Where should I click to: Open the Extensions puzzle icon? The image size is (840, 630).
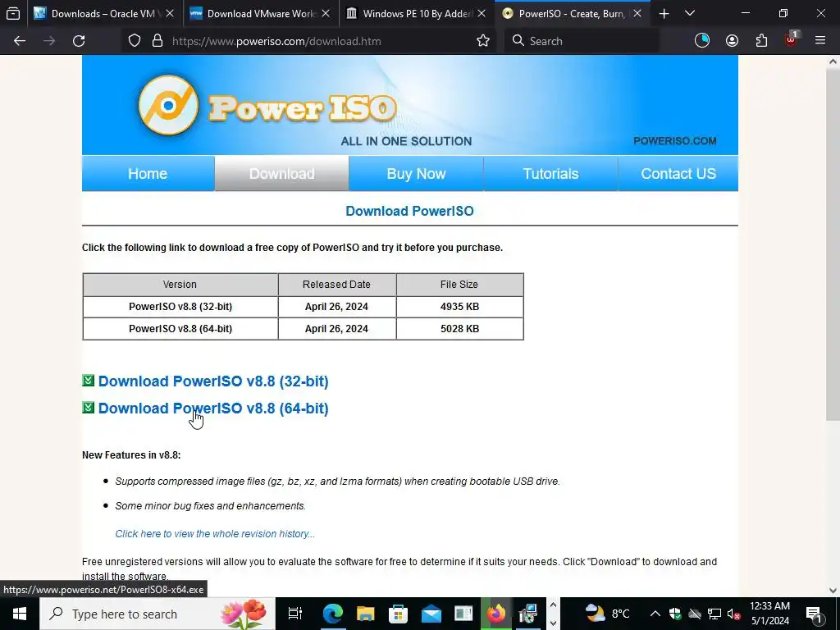[761, 41]
